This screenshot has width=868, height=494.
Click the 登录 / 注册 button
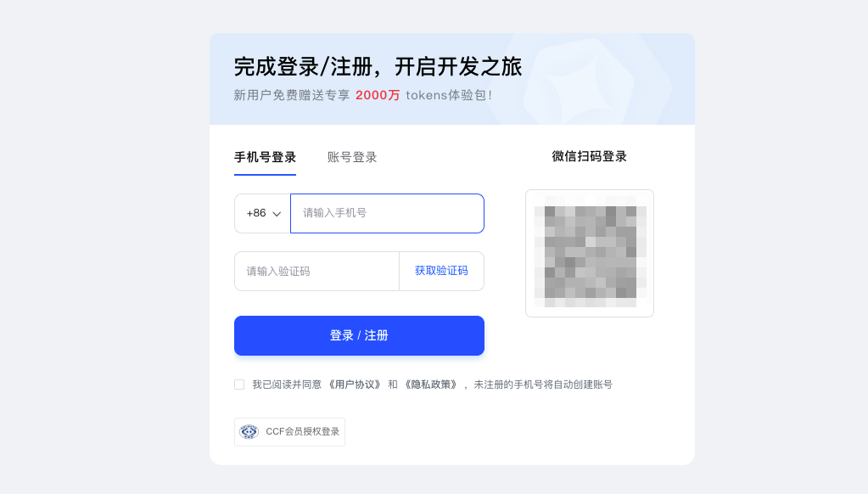(359, 335)
